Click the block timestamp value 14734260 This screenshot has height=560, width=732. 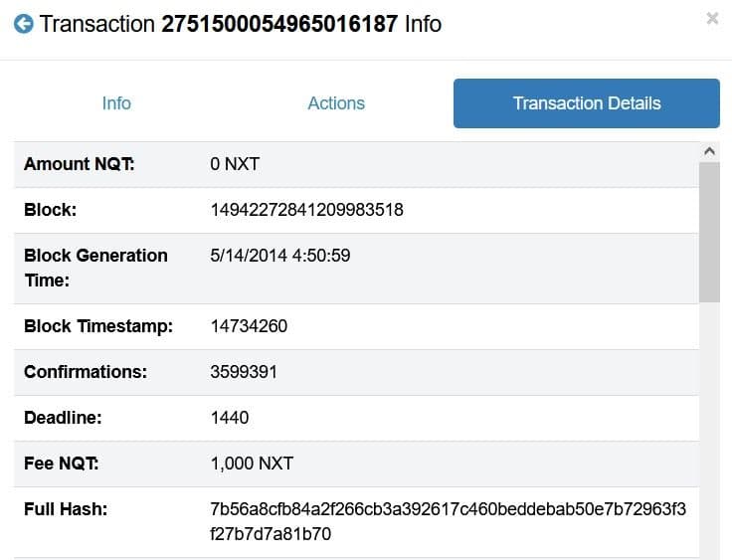pyautogui.click(x=249, y=326)
